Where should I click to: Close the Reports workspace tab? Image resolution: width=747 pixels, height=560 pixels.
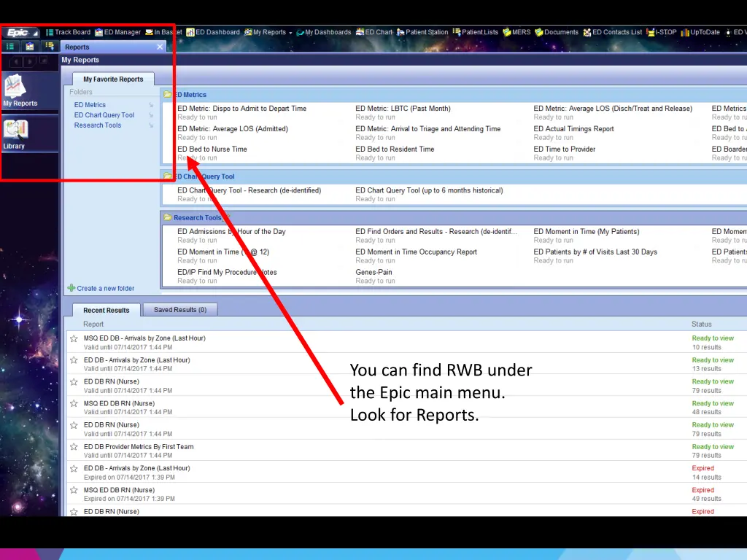pyautogui.click(x=160, y=47)
